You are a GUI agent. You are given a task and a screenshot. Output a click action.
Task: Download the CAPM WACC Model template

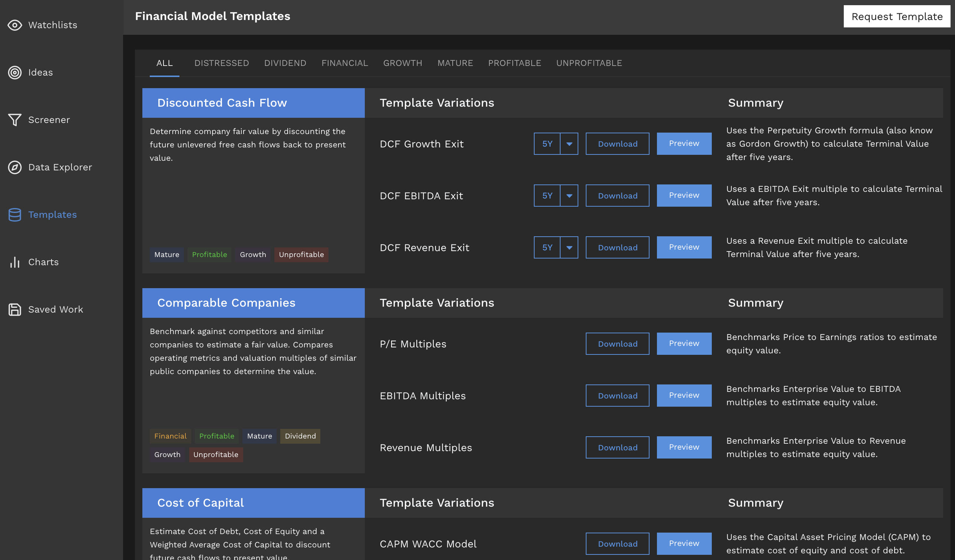[x=617, y=544]
